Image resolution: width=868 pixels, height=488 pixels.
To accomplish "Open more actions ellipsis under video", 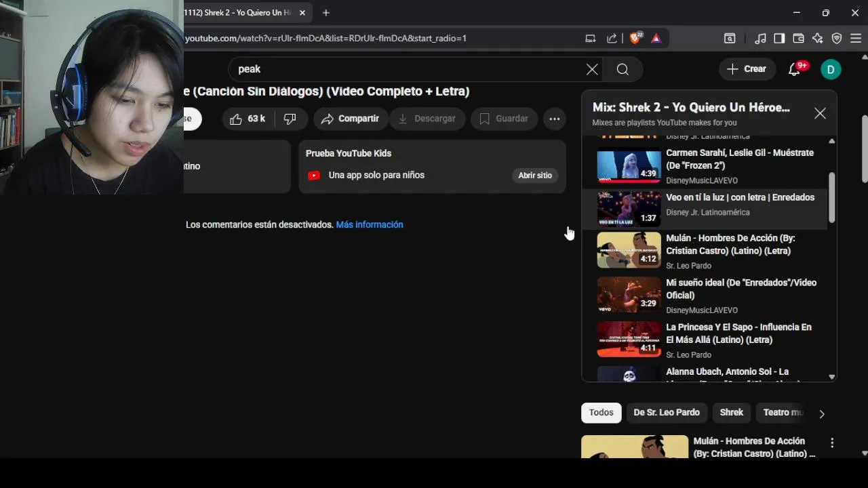I will 554,119.
